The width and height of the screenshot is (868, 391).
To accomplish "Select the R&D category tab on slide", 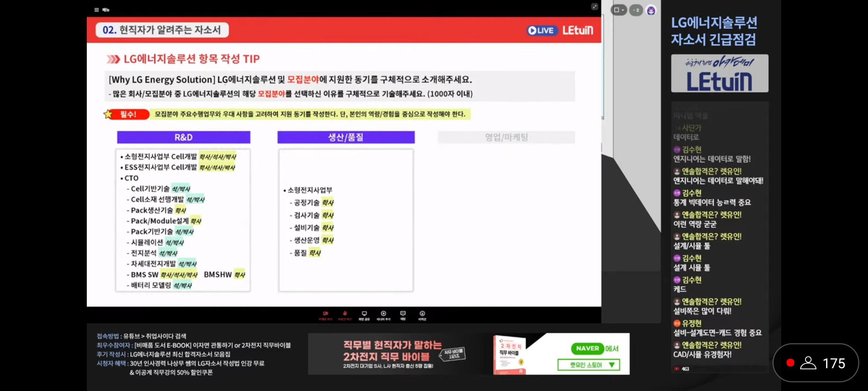I will [184, 137].
